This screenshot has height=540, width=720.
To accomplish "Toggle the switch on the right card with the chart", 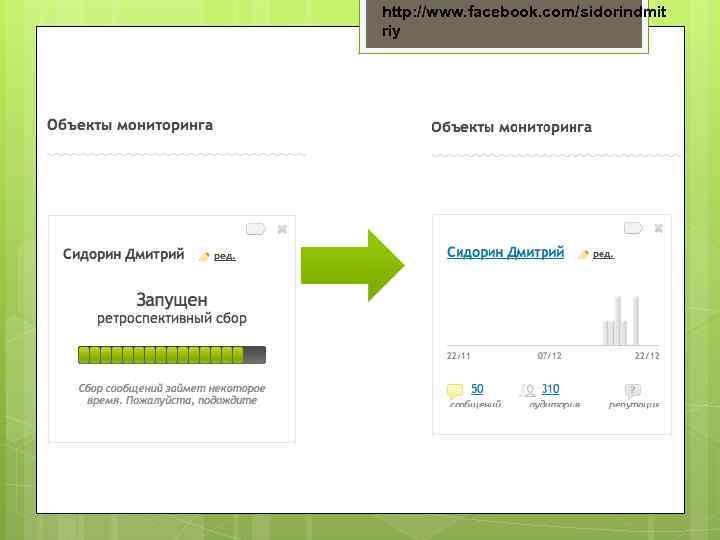I will click(633, 228).
